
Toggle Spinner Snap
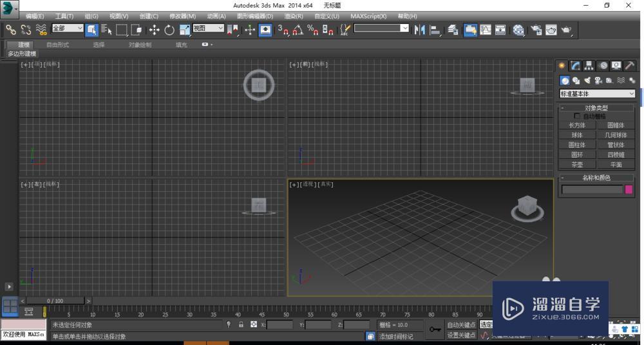[328, 30]
